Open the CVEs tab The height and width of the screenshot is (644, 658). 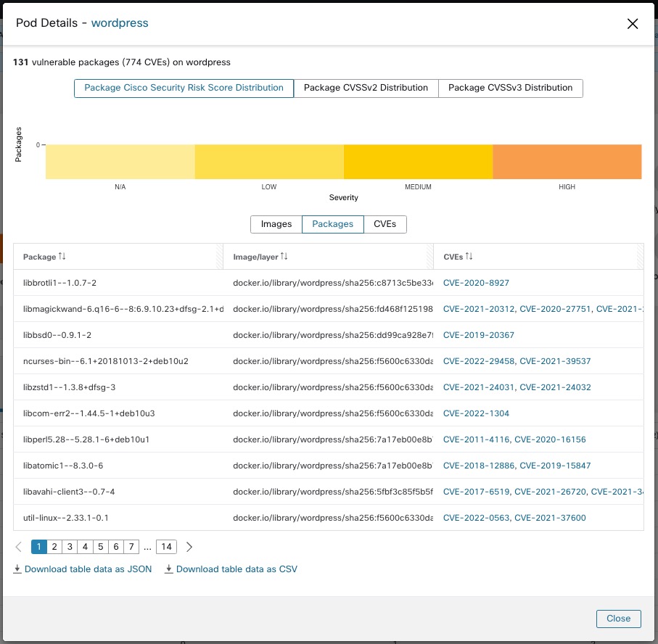384,224
